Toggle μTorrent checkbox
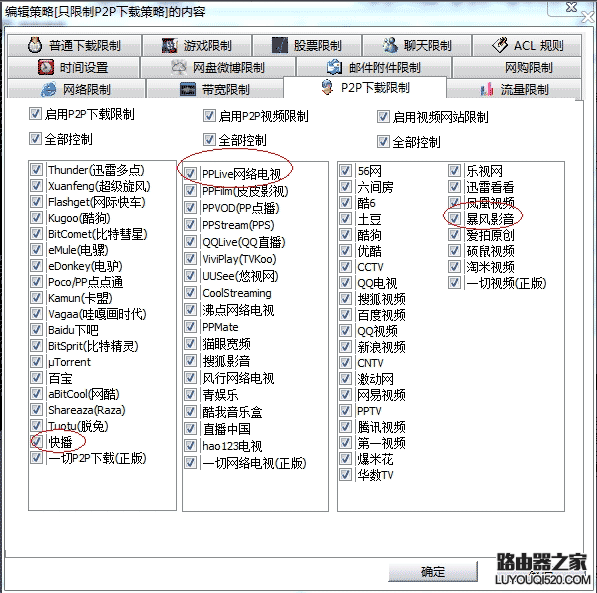597x593 pixels. click(x=37, y=361)
